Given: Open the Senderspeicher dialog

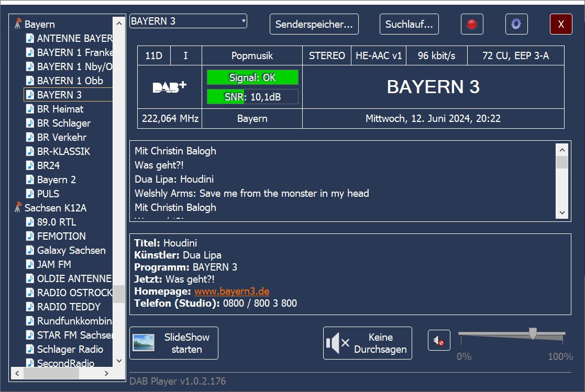Looking at the screenshot, I should (314, 25).
